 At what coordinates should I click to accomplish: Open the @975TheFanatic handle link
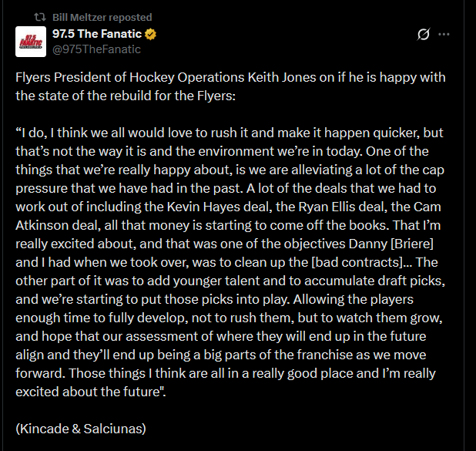(x=96, y=49)
